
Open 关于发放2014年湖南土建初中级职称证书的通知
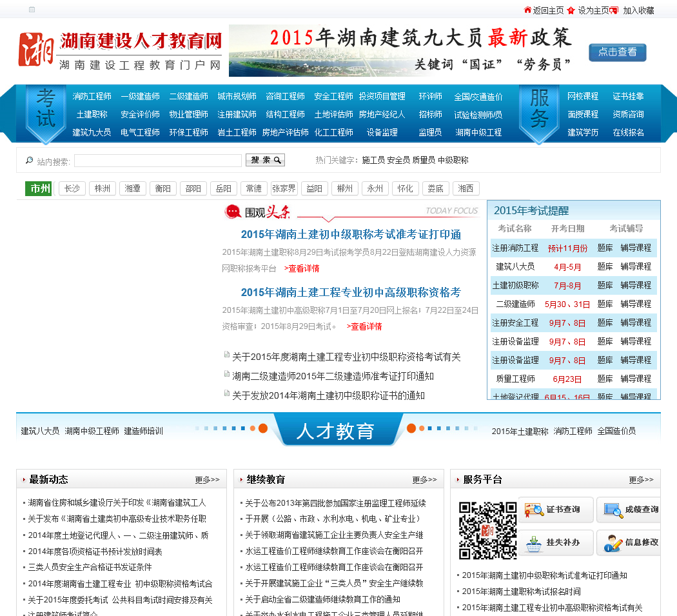tap(329, 395)
